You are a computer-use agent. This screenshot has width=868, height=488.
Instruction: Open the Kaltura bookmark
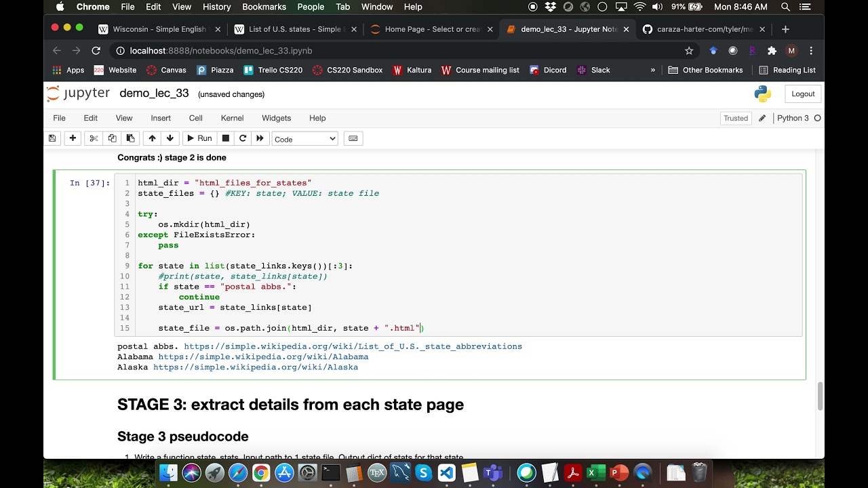(x=412, y=70)
